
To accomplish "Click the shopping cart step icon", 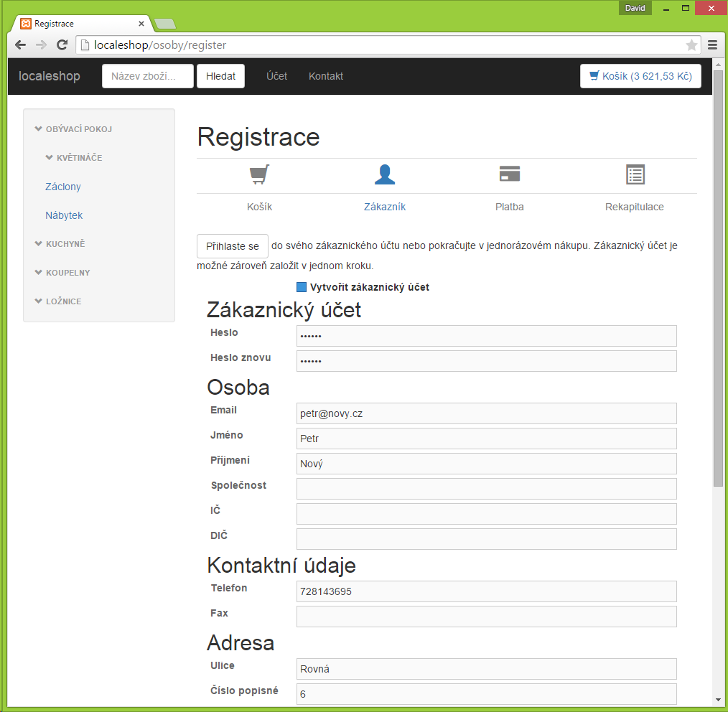I will coord(259,175).
